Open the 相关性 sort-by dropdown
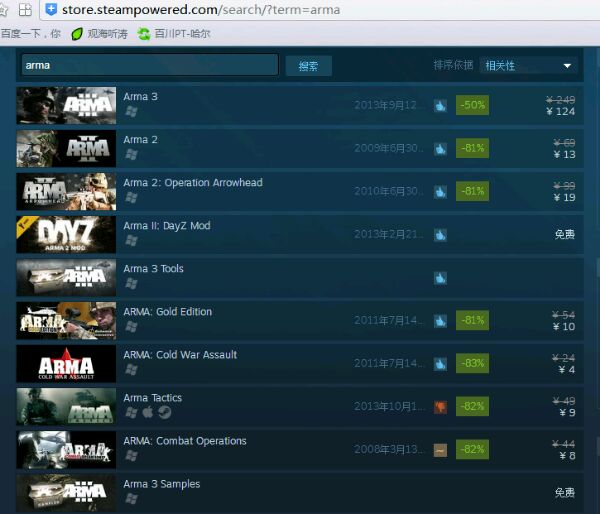 (528, 66)
